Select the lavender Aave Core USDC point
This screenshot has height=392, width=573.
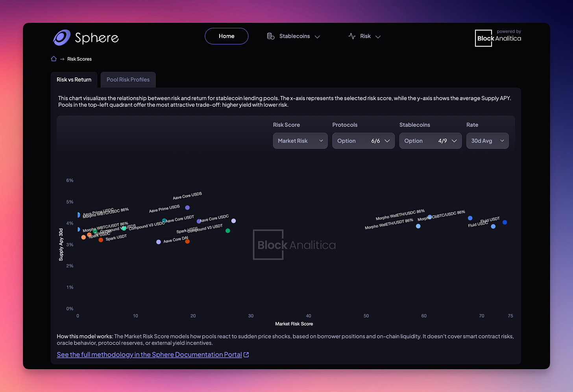[233, 221]
